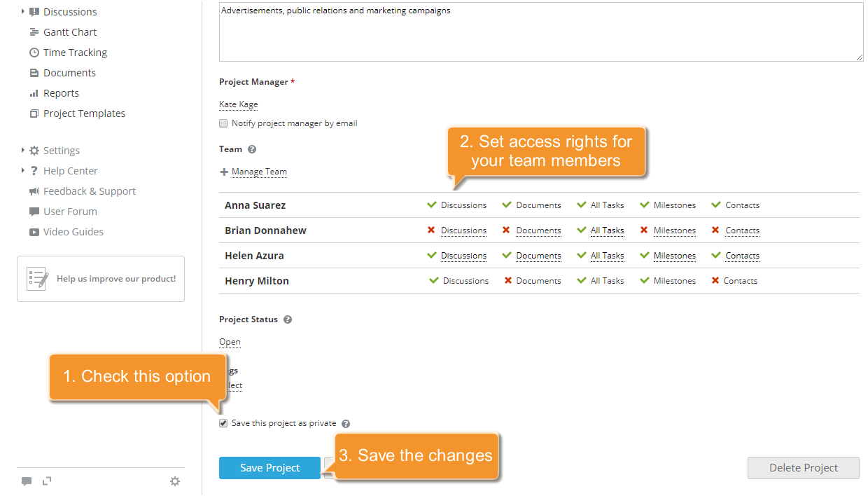Uncheck Save this project as private
Viewport: 868px width, 496px height.
pyautogui.click(x=223, y=423)
